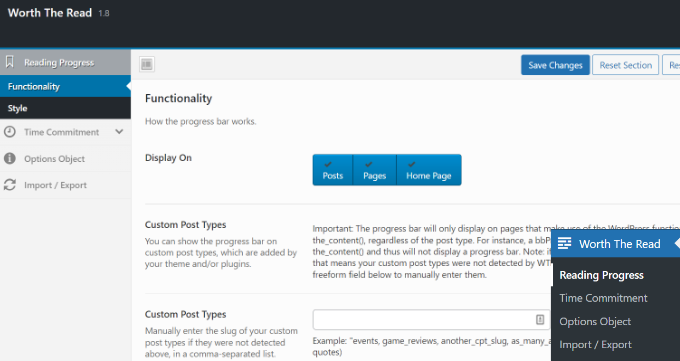Select Reading Progress in flyout menu

(x=602, y=275)
